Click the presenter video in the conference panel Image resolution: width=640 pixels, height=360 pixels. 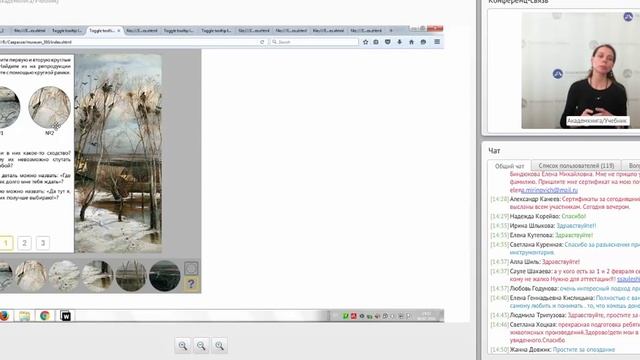580,70
